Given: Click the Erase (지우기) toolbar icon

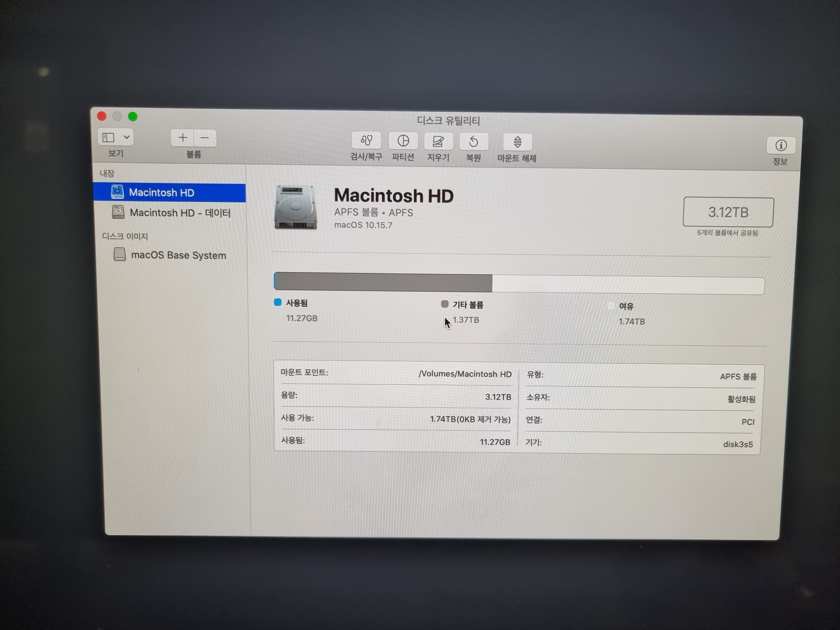Looking at the screenshot, I should pos(438,141).
